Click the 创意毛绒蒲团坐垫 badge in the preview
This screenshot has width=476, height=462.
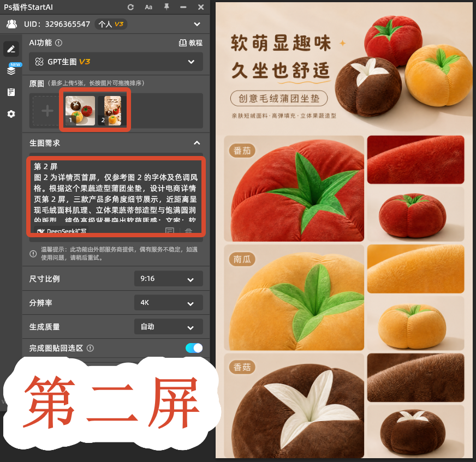pos(279,98)
